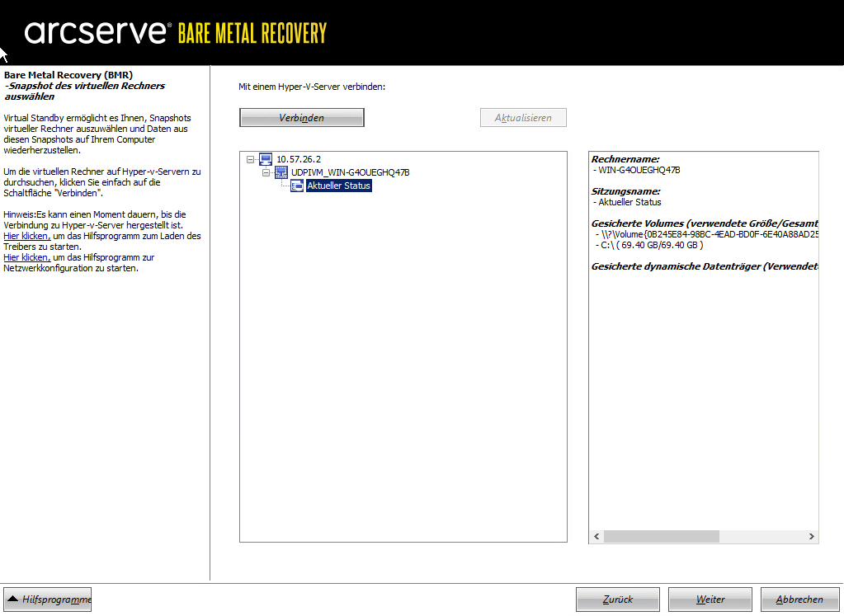Click the UDPIVM virtual machine icon
The height and width of the screenshot is (616, 844).
[281, 172]
